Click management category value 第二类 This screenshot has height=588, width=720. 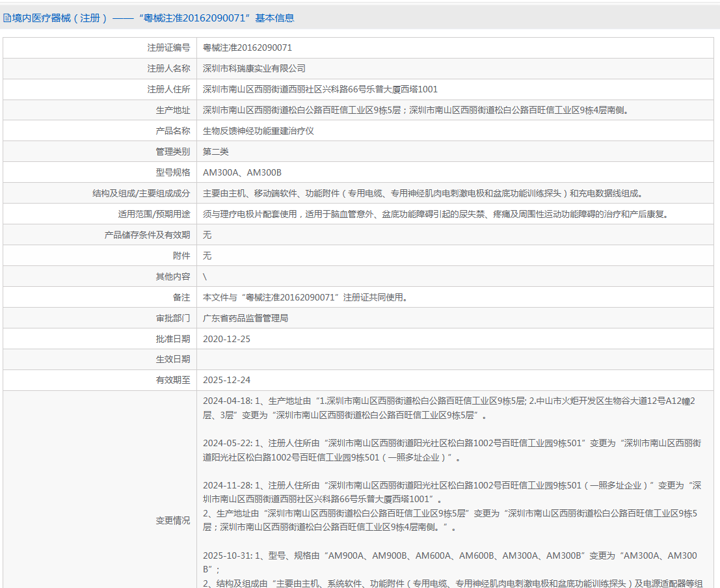[x=216, y=152]
